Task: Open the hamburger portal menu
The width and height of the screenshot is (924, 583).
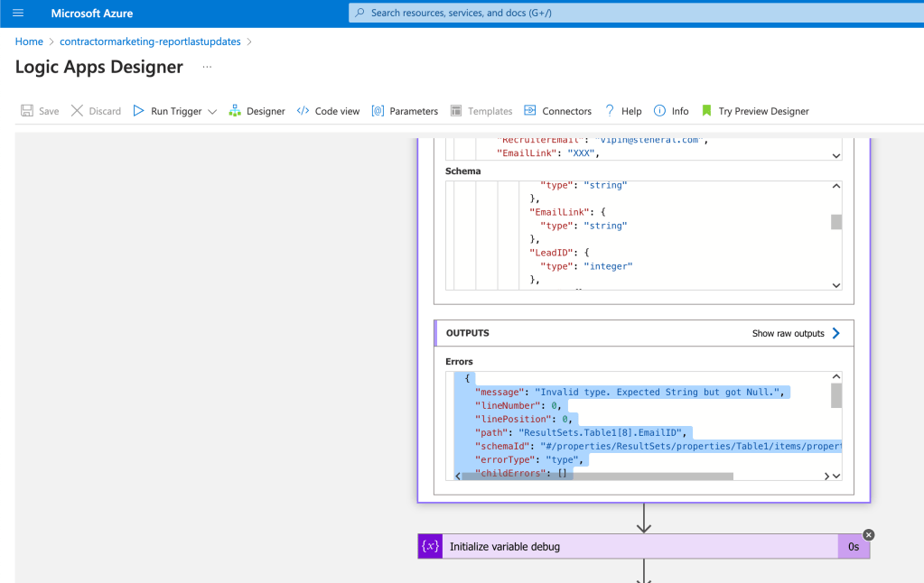Action: pos(18,13)
